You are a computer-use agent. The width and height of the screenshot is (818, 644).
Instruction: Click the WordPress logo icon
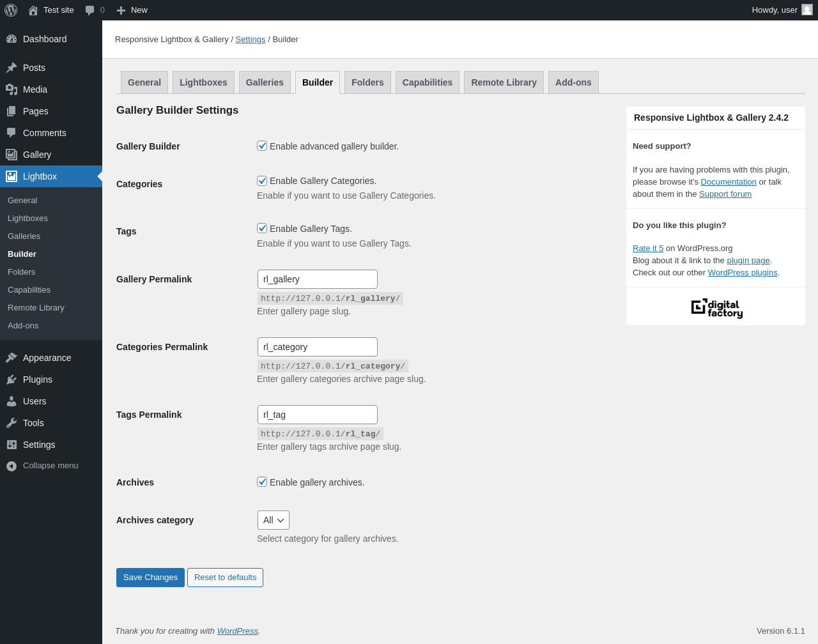pyautogui.click(x=11, y=10)
